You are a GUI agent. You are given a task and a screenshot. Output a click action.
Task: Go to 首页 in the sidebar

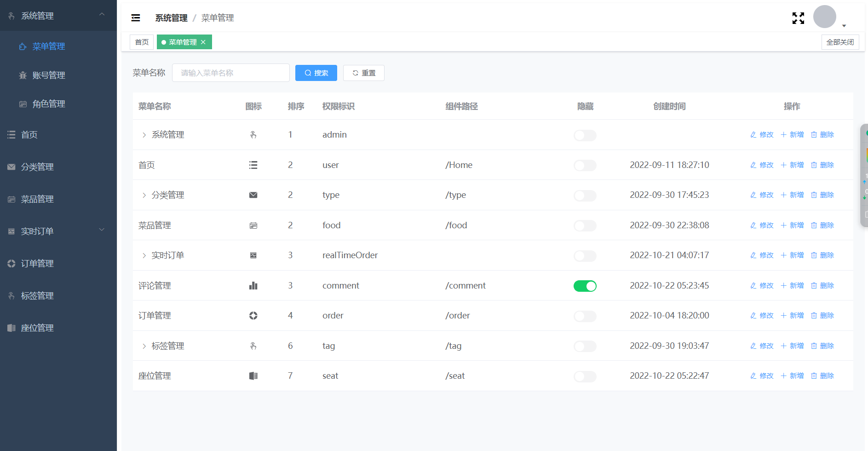click(x=58, y=134)
